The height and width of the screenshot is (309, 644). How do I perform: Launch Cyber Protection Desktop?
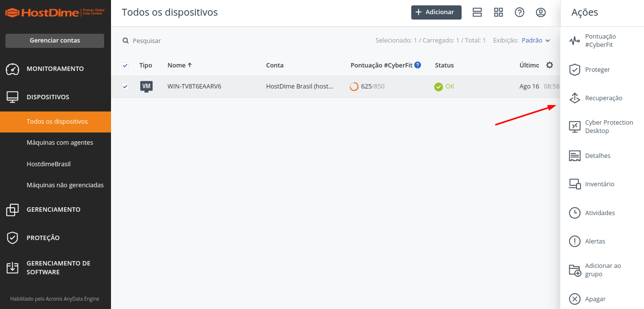(602, 127)
